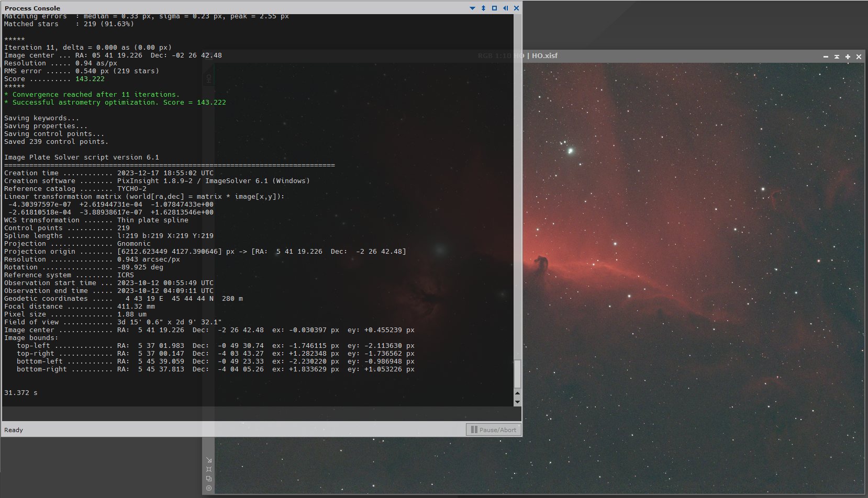Click the Projection 'Gnomonic' value
868x498 pixels.
coord(134,244)
